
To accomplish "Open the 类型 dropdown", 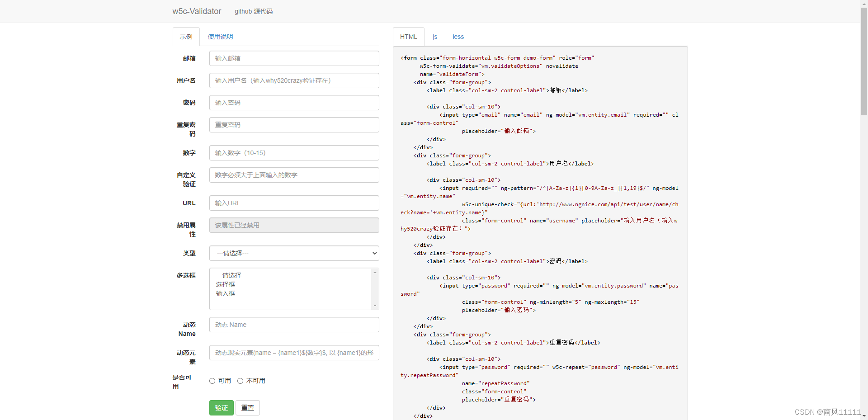I will point(294,253).
